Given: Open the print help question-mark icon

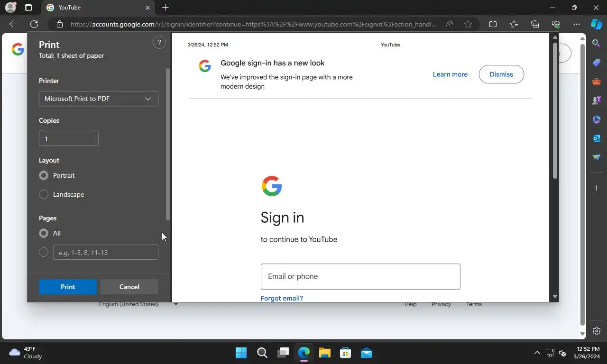Looking at the screenshot, I should tap(159, 43).
